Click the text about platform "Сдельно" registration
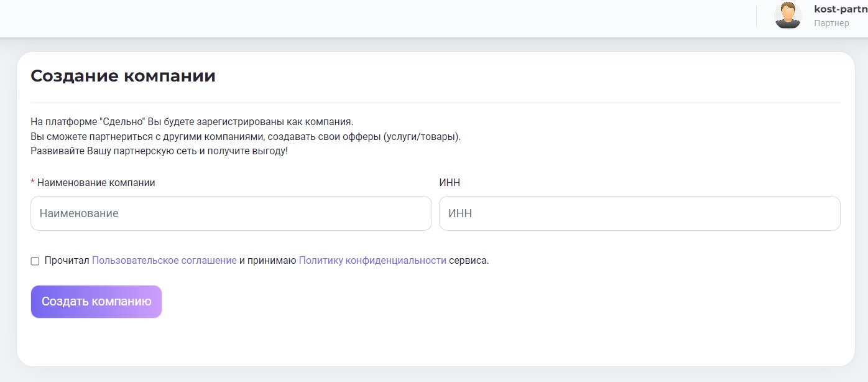The image size is (868, 382). pyautogui.click(x=192, y=121)
